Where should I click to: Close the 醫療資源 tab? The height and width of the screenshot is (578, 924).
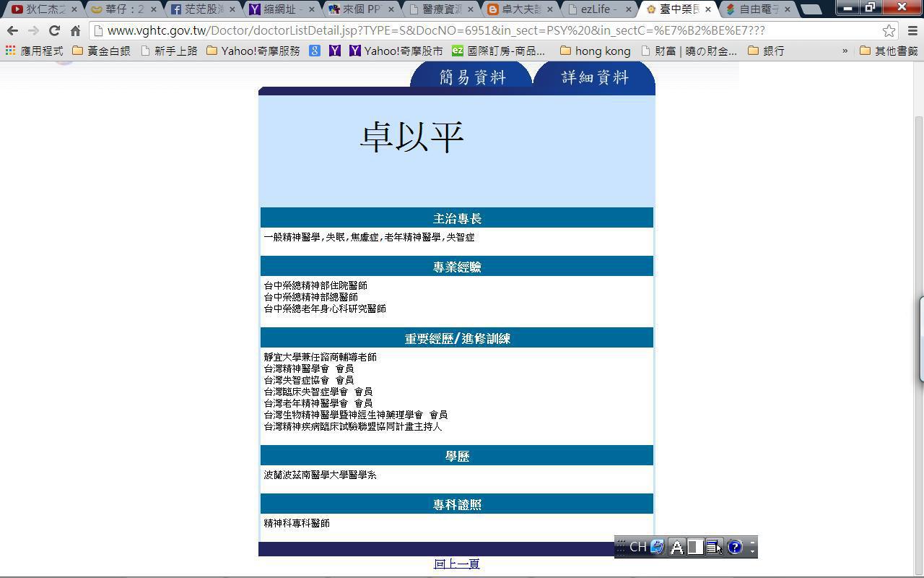[470, 9]
